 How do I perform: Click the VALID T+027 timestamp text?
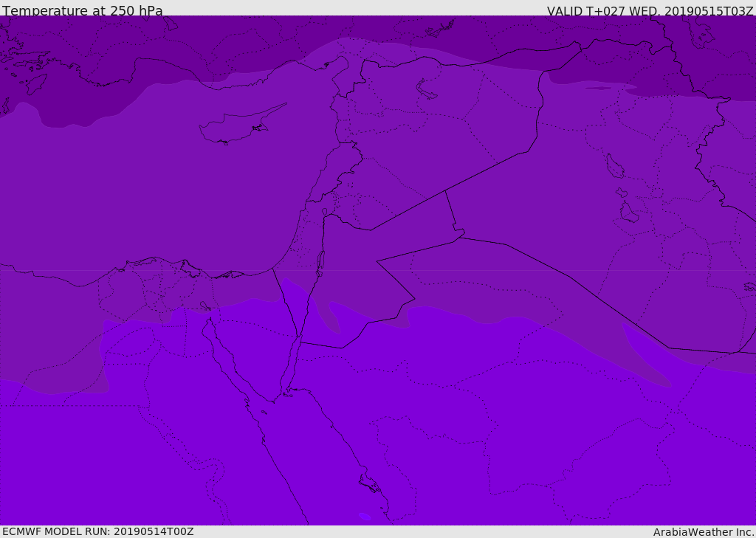(x=650, y=11)
